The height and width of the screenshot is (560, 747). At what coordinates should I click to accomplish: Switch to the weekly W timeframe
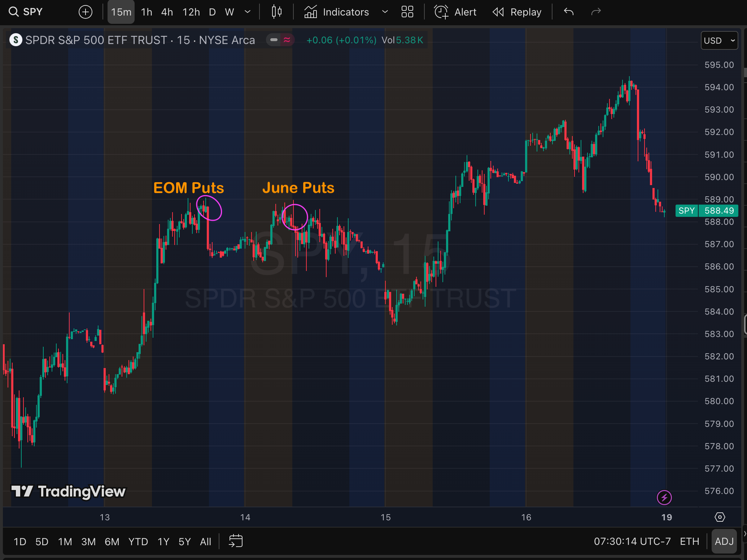[x=230, y=12]
